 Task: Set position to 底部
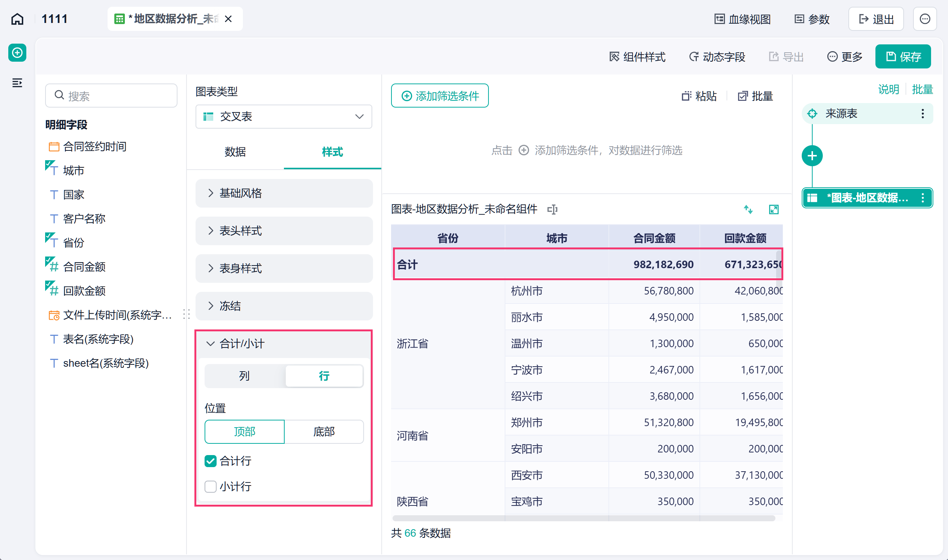pos(324,431)
